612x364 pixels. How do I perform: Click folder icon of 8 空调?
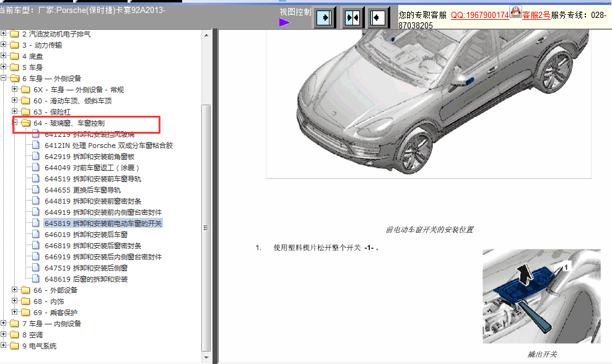pos(14,335)
